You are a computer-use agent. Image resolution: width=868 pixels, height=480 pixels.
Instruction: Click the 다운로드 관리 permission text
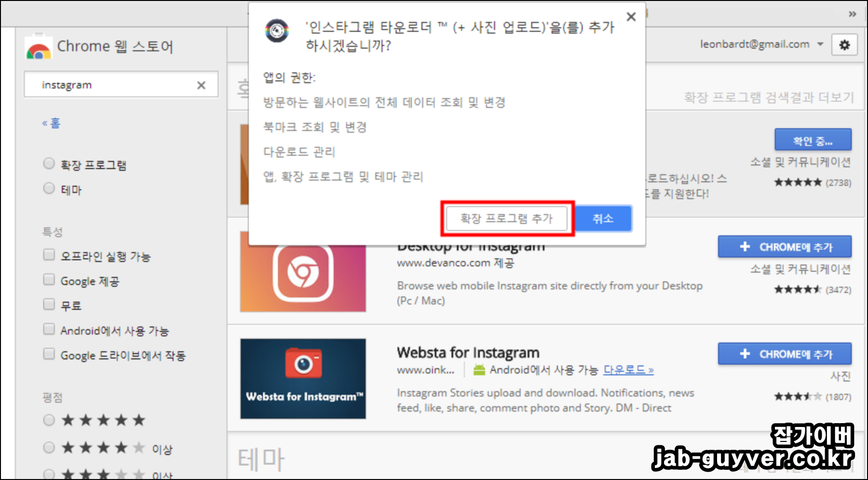[x=299, y=152]
